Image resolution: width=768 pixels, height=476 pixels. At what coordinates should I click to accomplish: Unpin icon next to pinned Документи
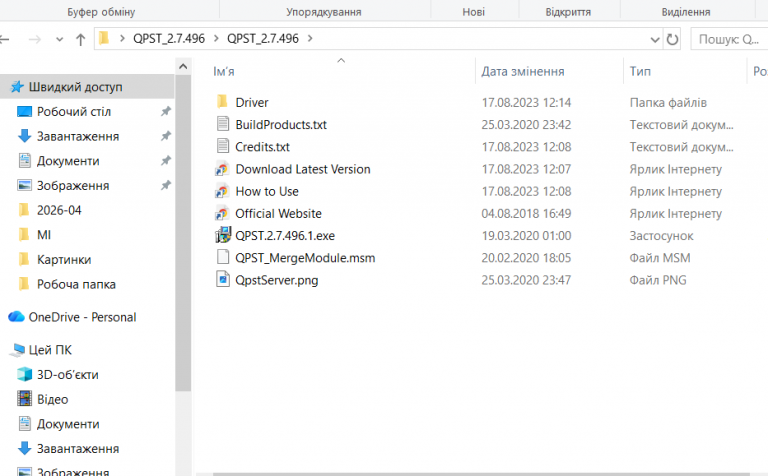point(166,160)
